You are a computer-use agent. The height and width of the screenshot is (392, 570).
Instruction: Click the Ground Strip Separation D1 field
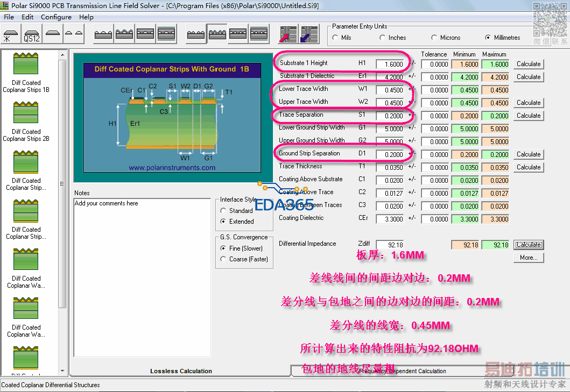pyautogui.click(x=390, y=154)
